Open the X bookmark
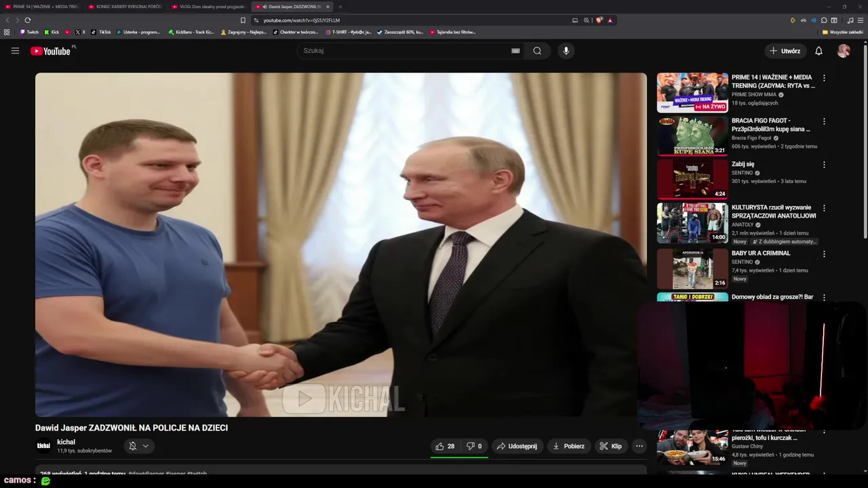 click(x=81, y=32)
